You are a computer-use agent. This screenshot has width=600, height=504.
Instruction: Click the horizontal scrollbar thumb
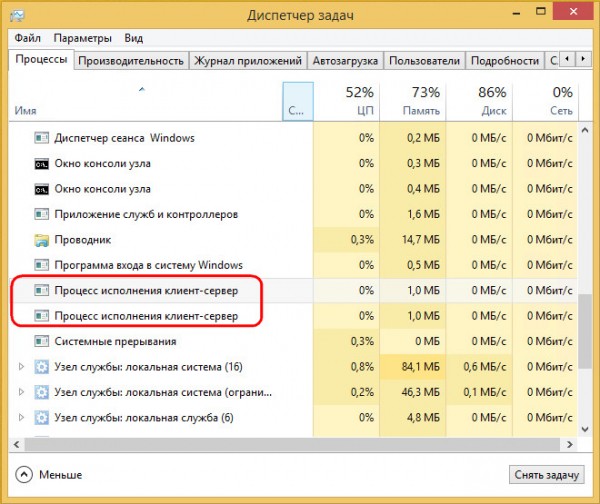[292, 445]
